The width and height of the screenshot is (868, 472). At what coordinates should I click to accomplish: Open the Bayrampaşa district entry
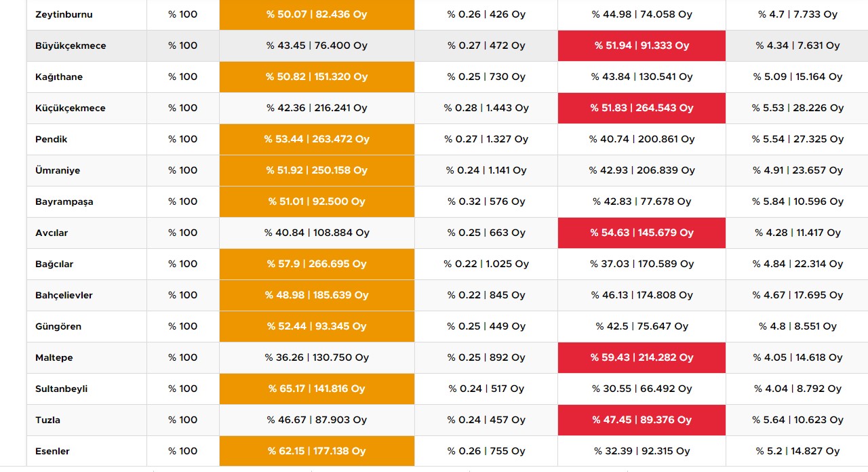pos(64,201)
